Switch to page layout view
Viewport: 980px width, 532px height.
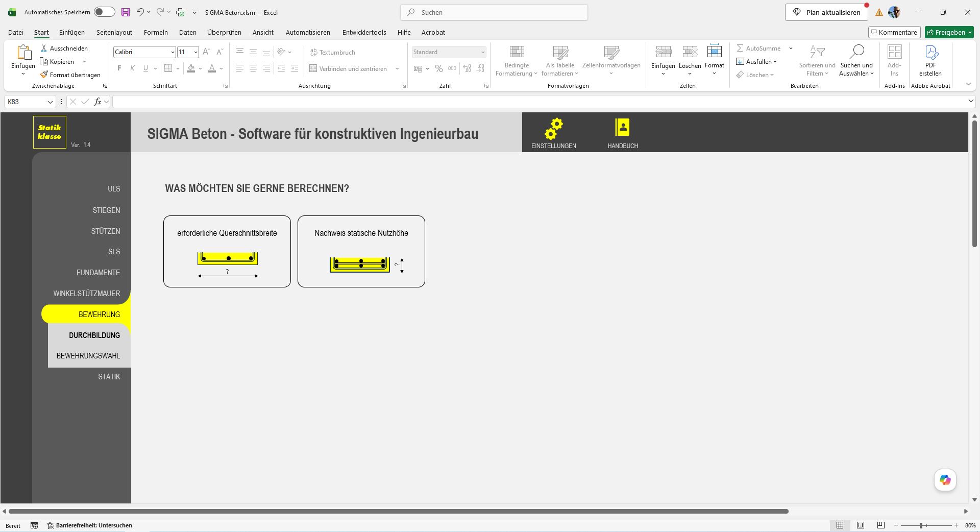pos(861,525)
